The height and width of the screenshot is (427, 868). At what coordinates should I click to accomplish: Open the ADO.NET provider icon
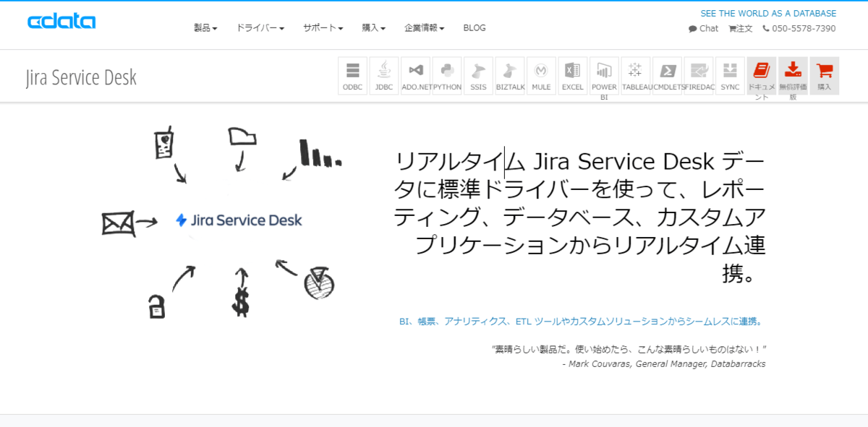[415, 75]
